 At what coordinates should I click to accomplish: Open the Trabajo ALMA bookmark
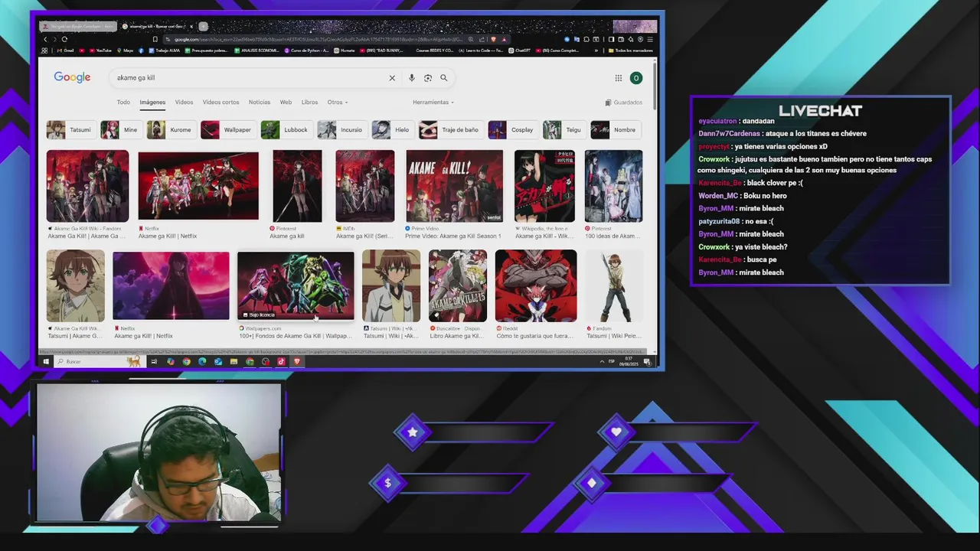[x=164, y=51]
